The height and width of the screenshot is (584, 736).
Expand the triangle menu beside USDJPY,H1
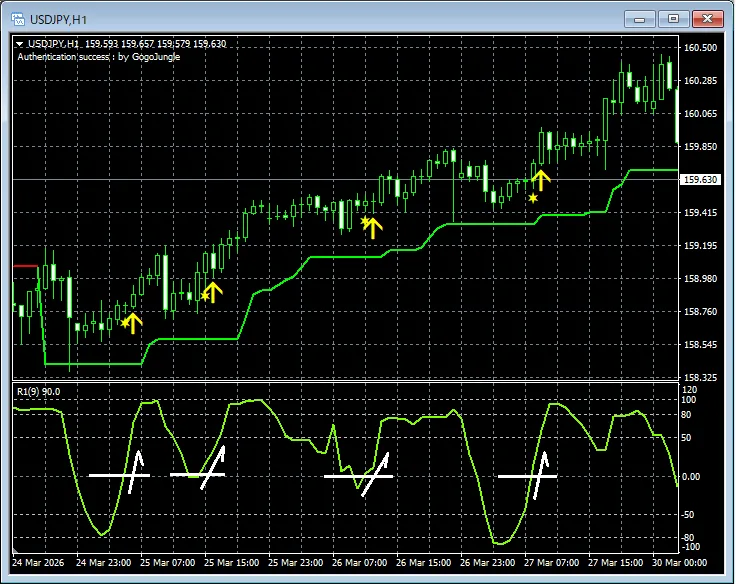(x=19, y=44)
